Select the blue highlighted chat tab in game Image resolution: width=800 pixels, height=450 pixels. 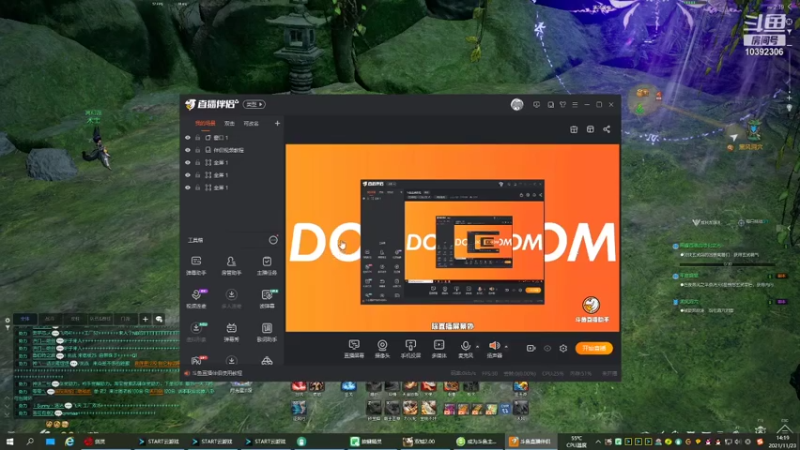[x=25, y=319]
